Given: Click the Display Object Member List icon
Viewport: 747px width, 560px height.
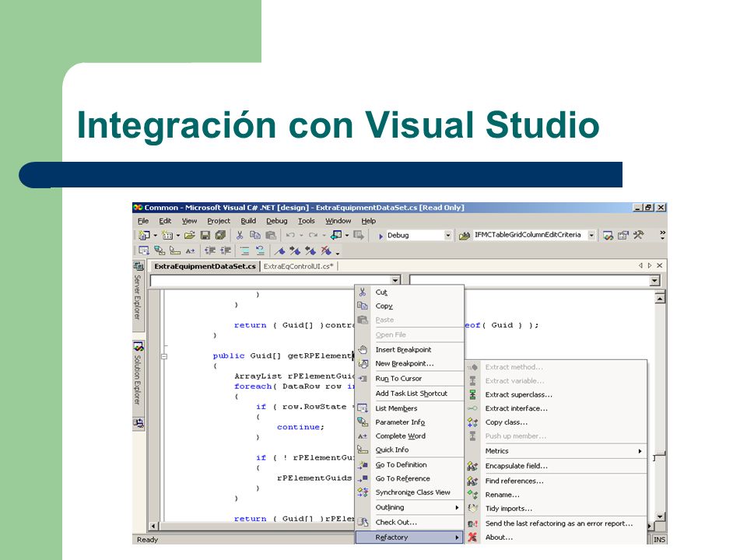Looking at the screenshot, I should [144, 250].
